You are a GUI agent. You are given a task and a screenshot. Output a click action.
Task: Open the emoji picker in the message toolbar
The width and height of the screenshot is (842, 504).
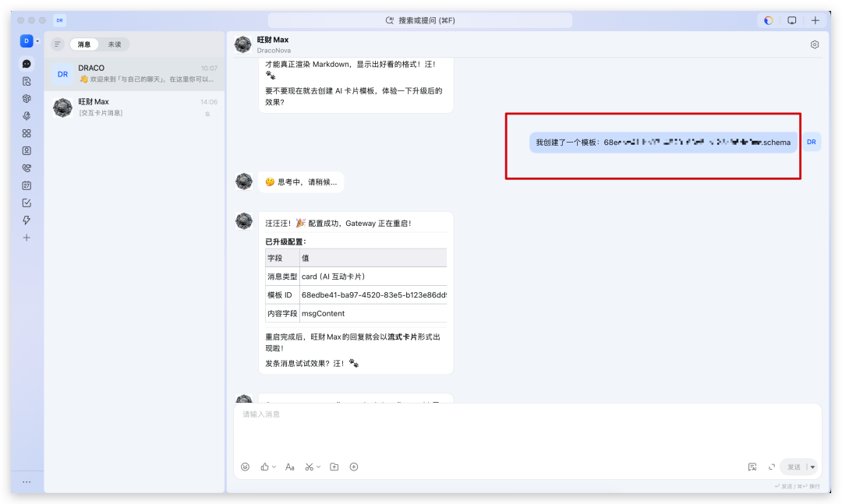245,467
